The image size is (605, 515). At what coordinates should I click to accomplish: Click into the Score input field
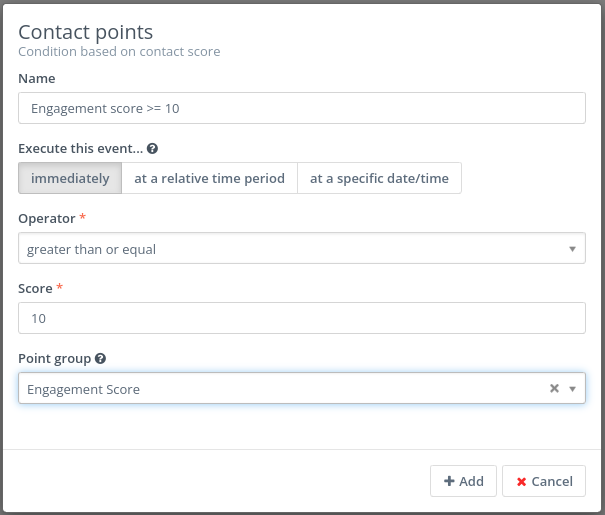click(301, 318)
